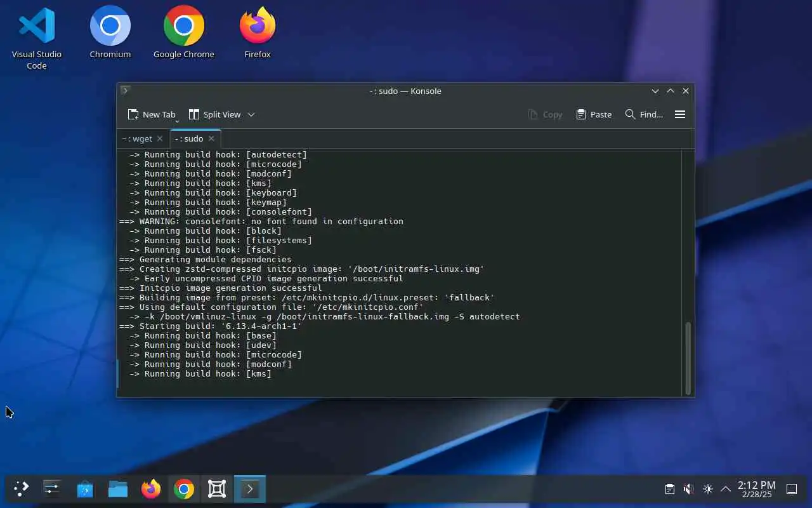The image size is (812, 508).
Task: Open the clipboard tray icon
Action: click(669, 489)
